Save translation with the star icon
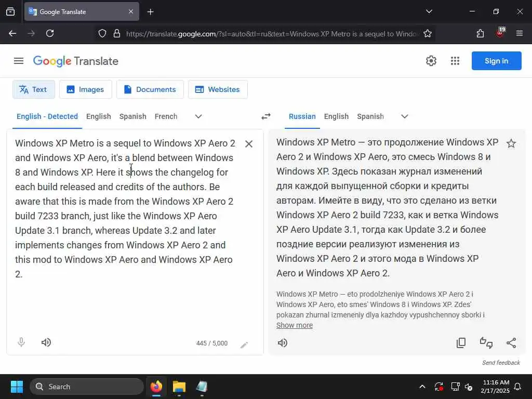The height and width of the screenshot is (399, 532). pyautogui.click(x=511, y=143)
